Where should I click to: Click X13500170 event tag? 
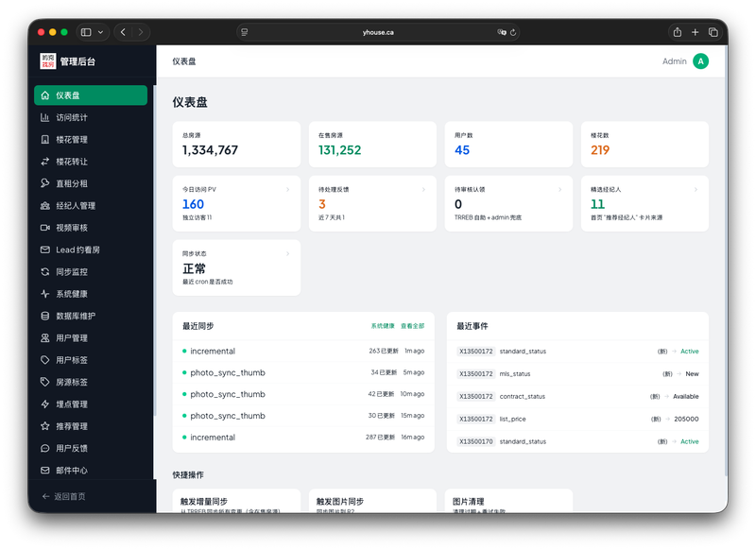point(476,441)
